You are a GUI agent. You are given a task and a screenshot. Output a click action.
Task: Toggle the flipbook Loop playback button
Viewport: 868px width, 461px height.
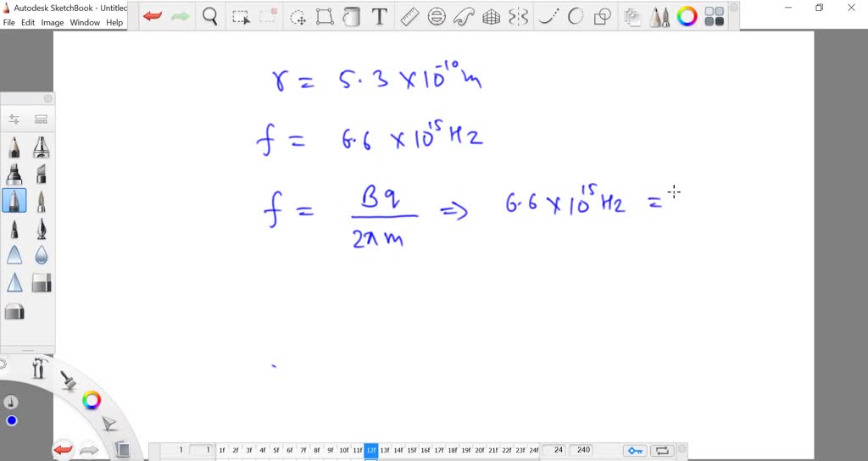tap(662, 451)
